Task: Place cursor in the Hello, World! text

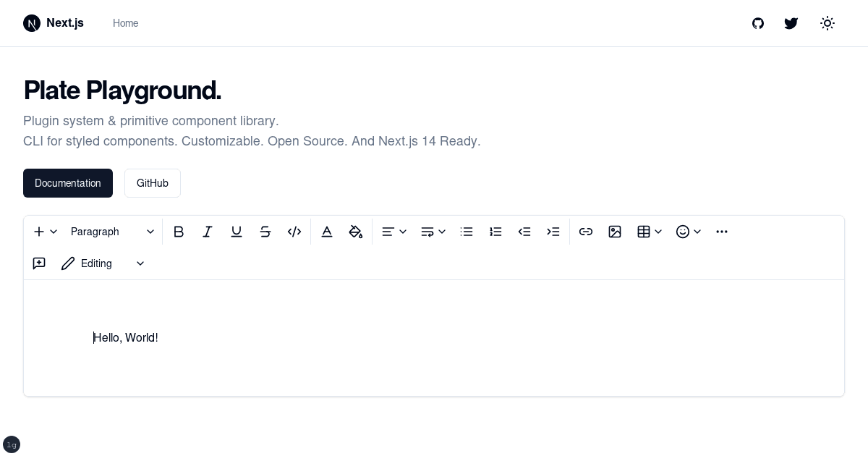Action: point(126,338)
